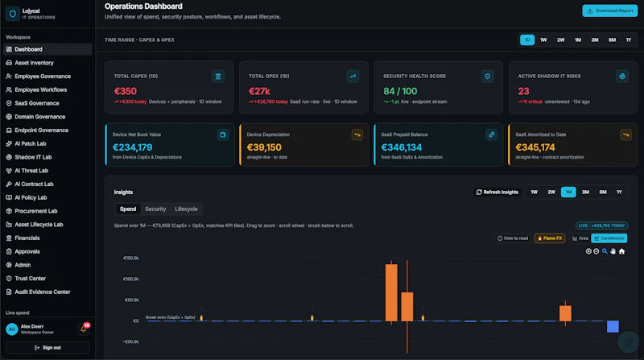
Task: Activate chart selection zoom tool
Action: (605, 251)
